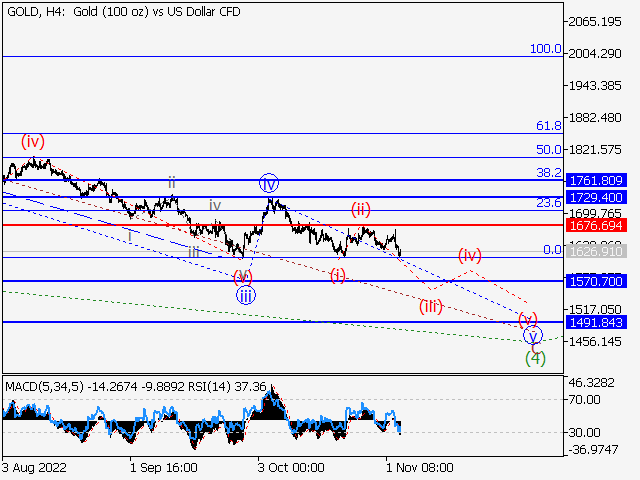The image size is (640, 480).
Task: Click the 1943.385 price axis value
Action: (x=595, y=86)
